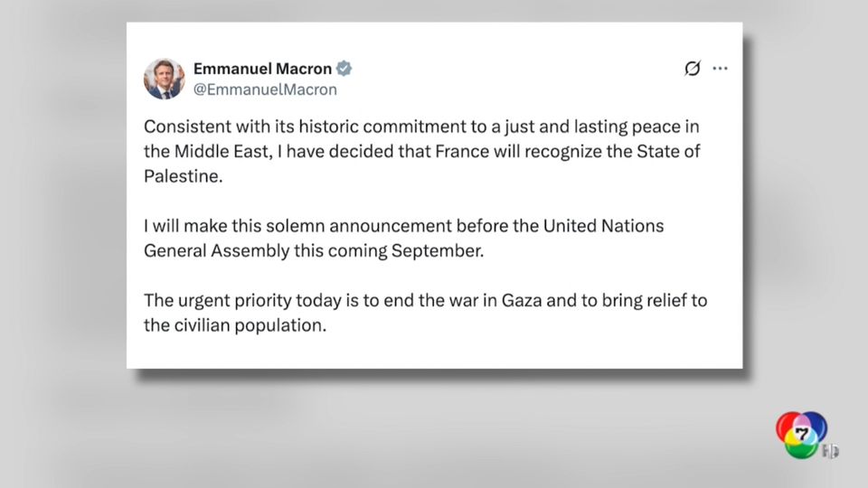Click the "The urgent priority today" paragraph
The height and width of the screenshot is (488, 868).
[425, 313]
